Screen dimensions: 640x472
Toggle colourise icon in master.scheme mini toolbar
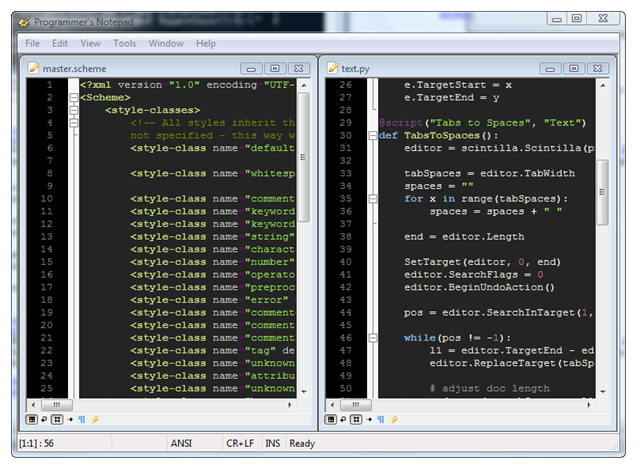32,419
